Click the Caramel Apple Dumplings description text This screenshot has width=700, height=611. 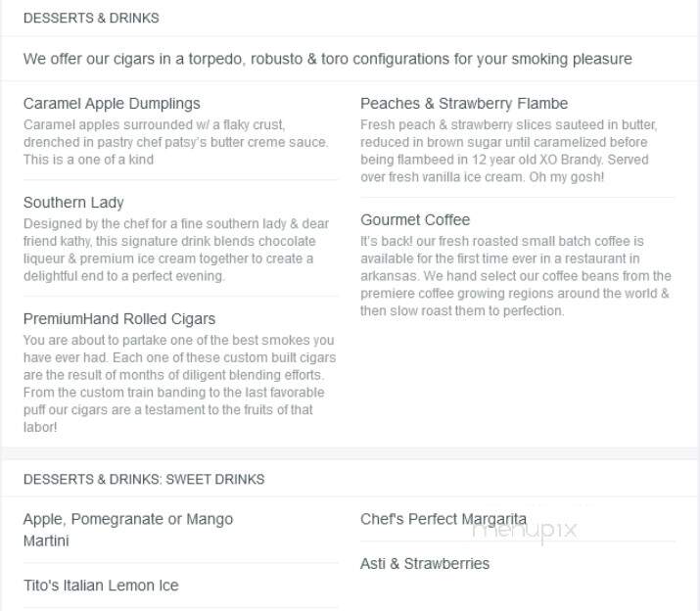[x=176, y=142]
